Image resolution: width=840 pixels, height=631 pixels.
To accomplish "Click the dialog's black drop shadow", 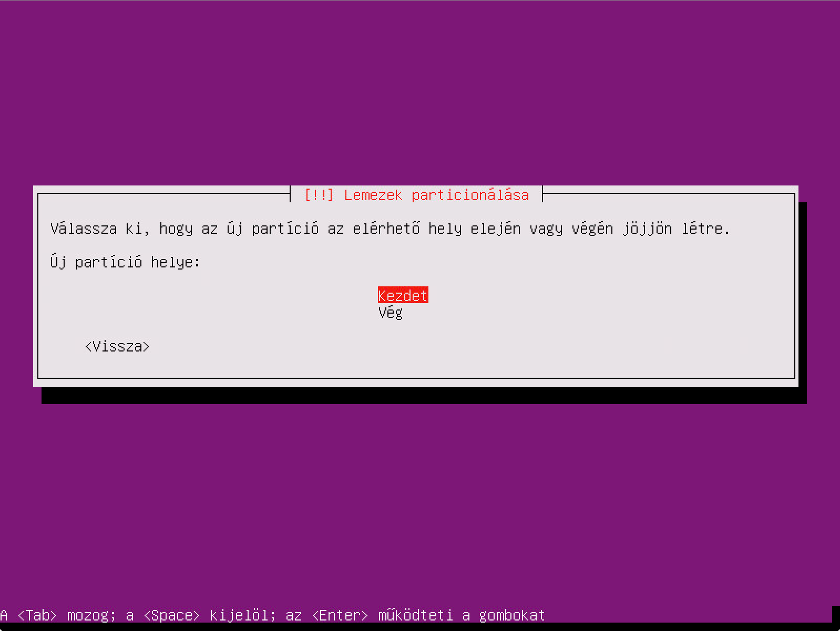I will [424, 396].
